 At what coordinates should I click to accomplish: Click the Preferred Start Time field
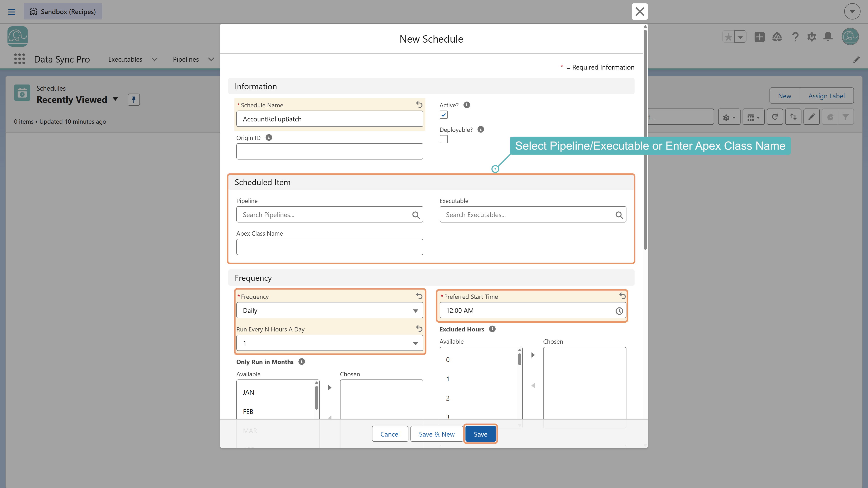point(533,310)
